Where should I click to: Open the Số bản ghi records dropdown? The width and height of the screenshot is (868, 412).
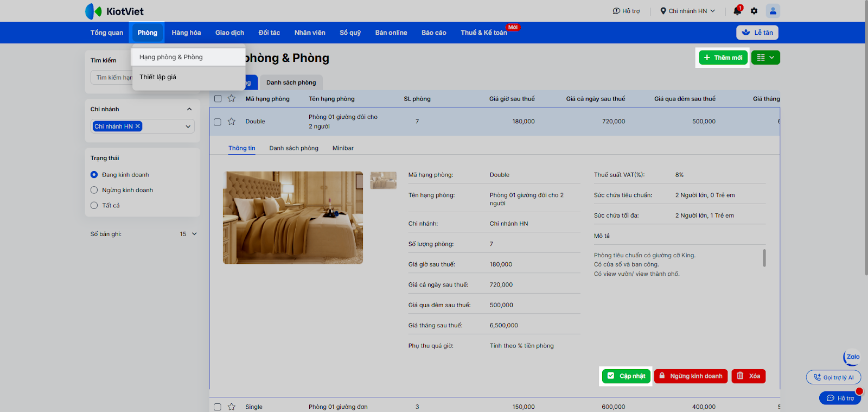pyautogui.click(x=188, y=234)
